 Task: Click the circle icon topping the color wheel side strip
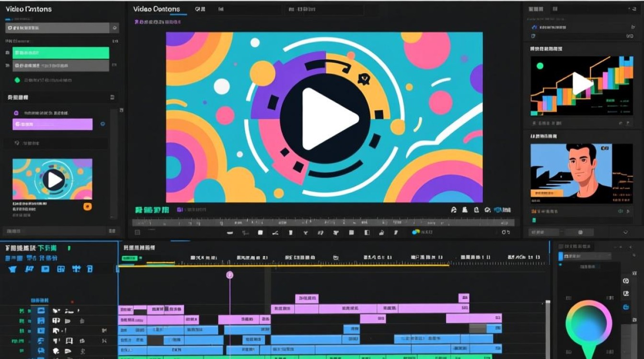pos(626,281)
